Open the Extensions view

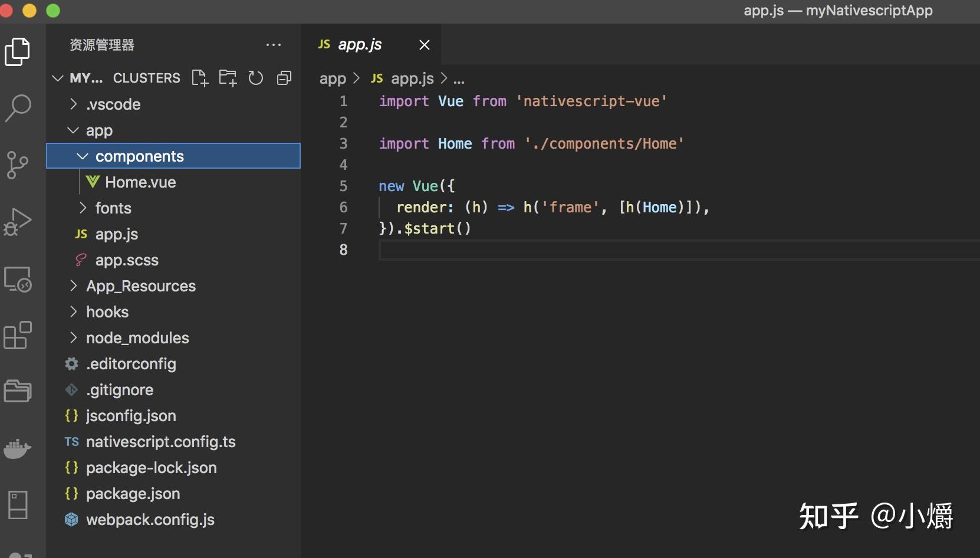(18, 336)
